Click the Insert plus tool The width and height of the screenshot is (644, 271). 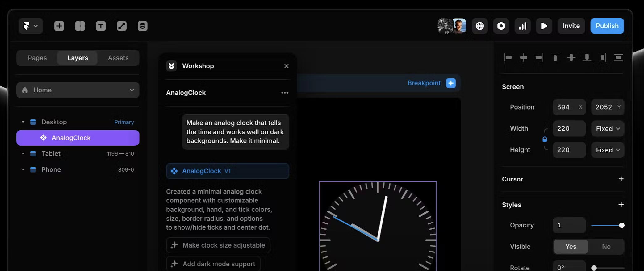pyautogui.click(x=59, y=26)
